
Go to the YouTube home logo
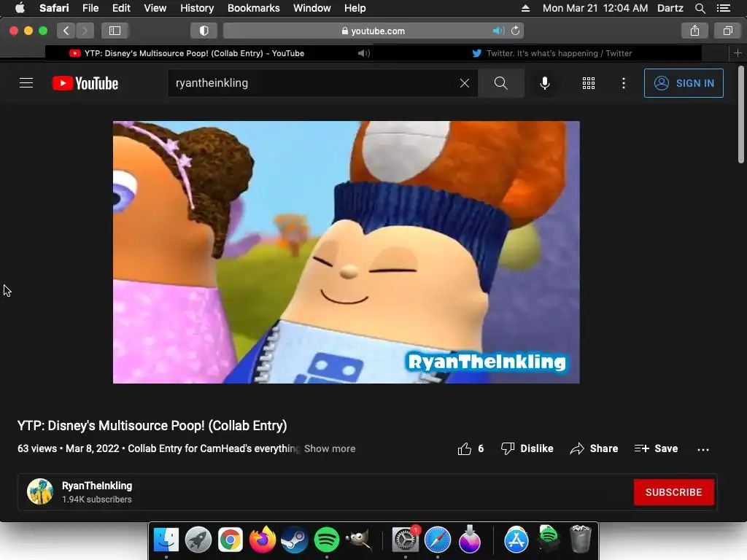click(x=85, y=83)
